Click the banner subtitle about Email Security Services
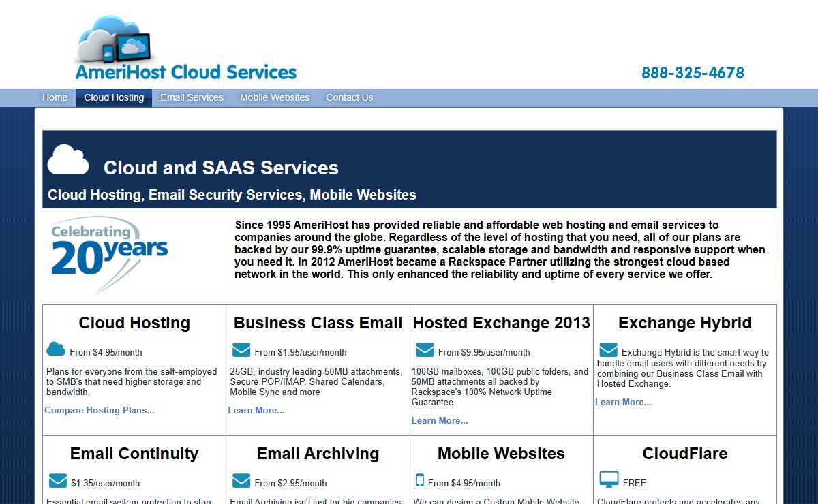This screenshot has height=504, width=818. coord(232,195)
